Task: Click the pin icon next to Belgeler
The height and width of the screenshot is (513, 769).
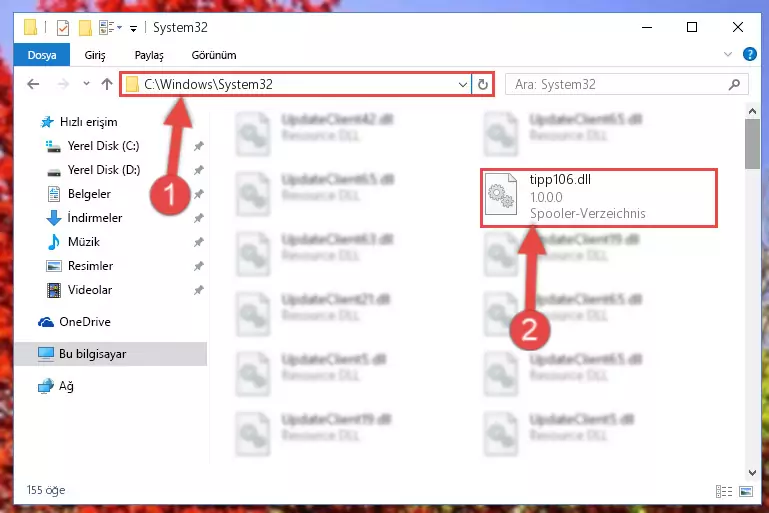Action: pyautogui.click(x=198, y=194)
